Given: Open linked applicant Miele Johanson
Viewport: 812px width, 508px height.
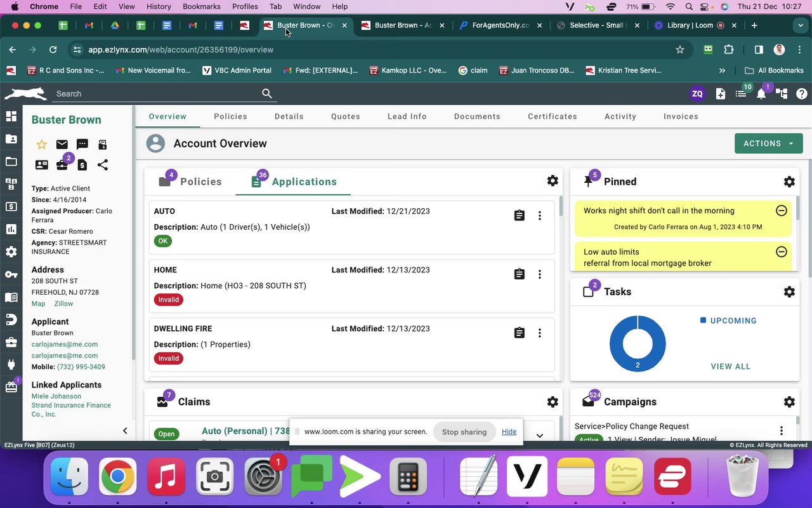Looking at the screenshot, I should click(x=56, y=396).
